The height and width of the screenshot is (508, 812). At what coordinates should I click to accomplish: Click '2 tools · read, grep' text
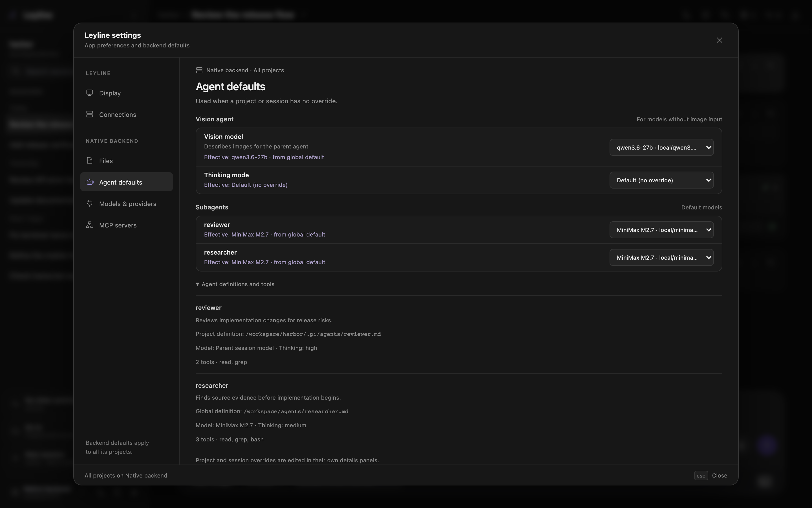pyautogui.click(x=221, y=362)
